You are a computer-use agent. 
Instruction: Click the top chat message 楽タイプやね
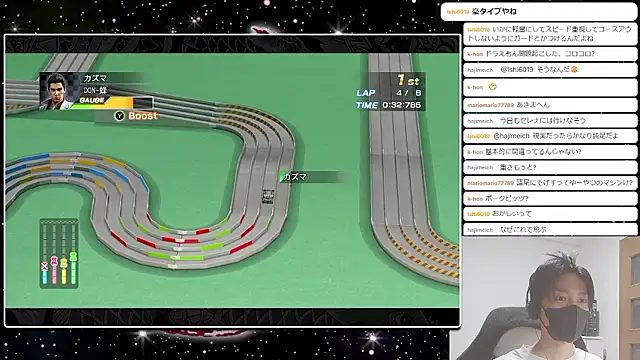coord(539,12)
